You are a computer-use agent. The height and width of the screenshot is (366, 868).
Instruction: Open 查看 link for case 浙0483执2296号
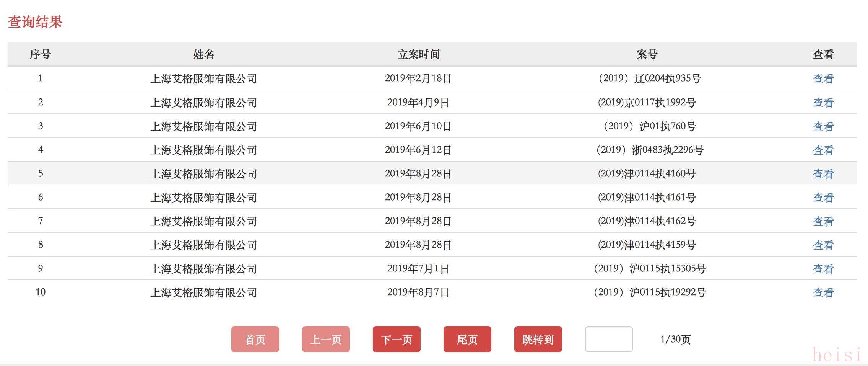tap(823, 150)
